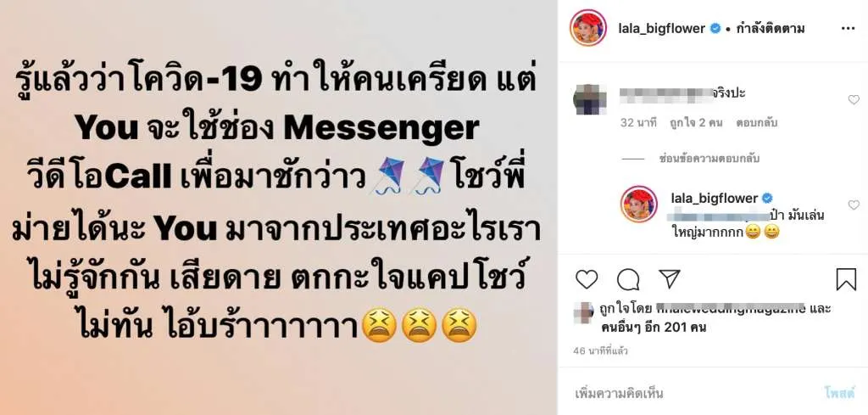
Task: Toggle the กำลังติดตาม following status
Action: [x=770, y=28]
